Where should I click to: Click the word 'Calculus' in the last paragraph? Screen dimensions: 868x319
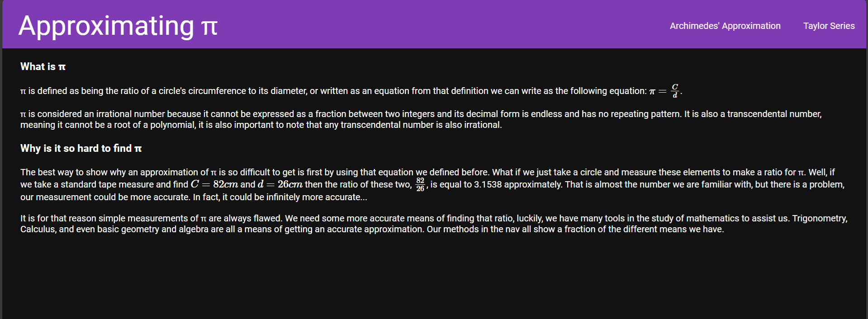coord(38,229)
